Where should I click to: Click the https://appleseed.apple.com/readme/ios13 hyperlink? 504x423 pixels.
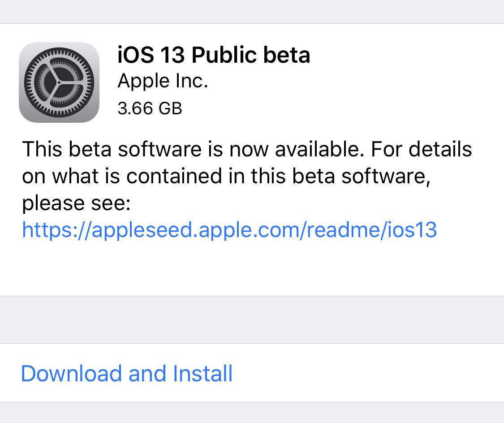coord(229,230)
